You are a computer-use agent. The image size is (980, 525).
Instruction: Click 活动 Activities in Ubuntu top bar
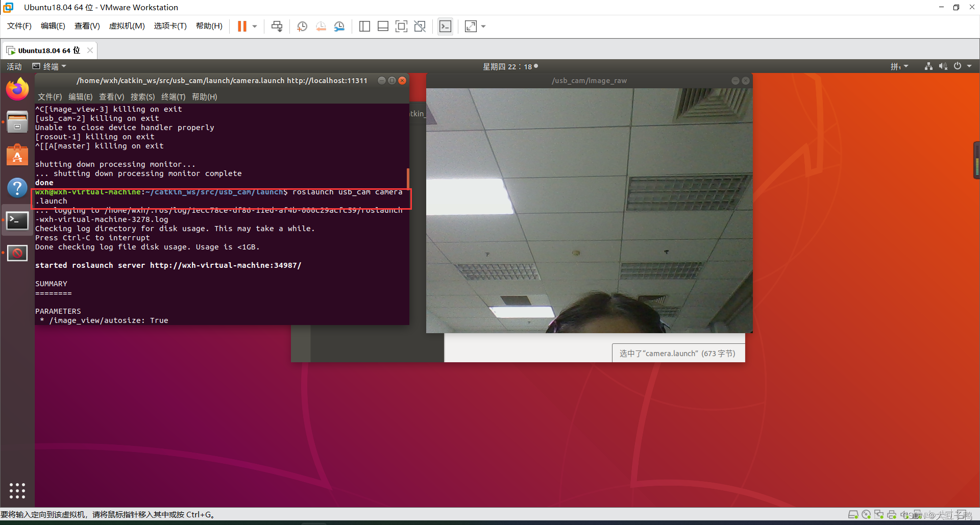point(14,66)
